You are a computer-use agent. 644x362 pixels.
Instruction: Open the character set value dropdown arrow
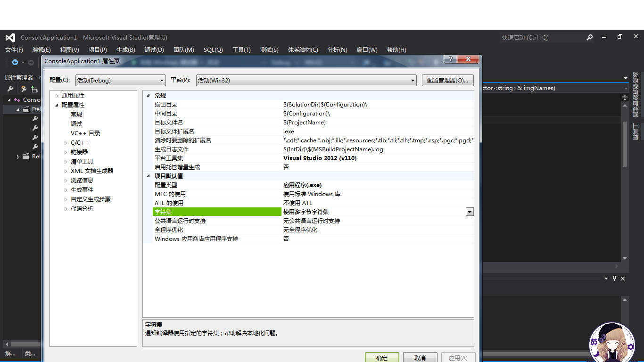(x=470, y=212)
